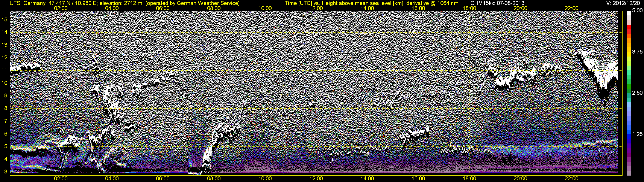Screen dimensions: 644x182
Task: Click the height axis label 3.
Action: (x=6, y=172)
